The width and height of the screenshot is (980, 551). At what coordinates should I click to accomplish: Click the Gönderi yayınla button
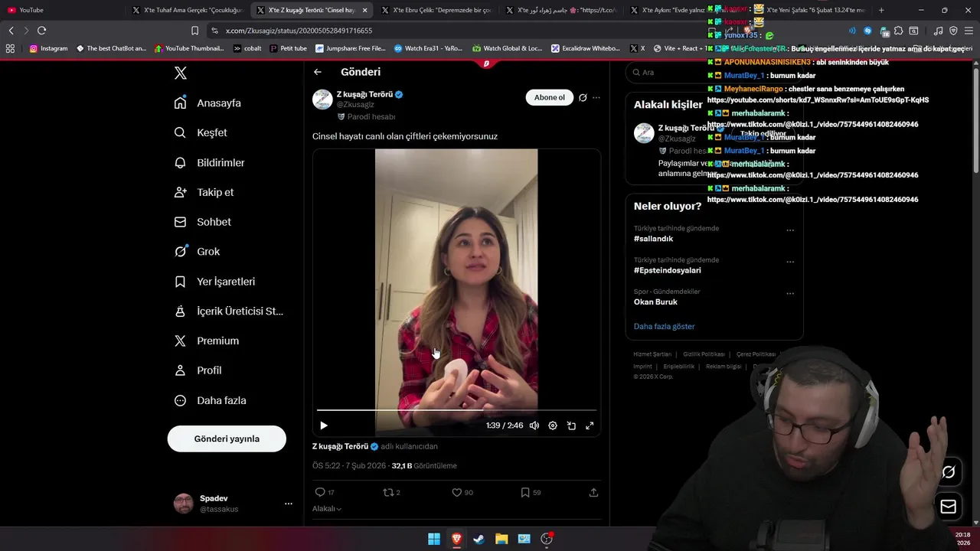pos(227,439)
